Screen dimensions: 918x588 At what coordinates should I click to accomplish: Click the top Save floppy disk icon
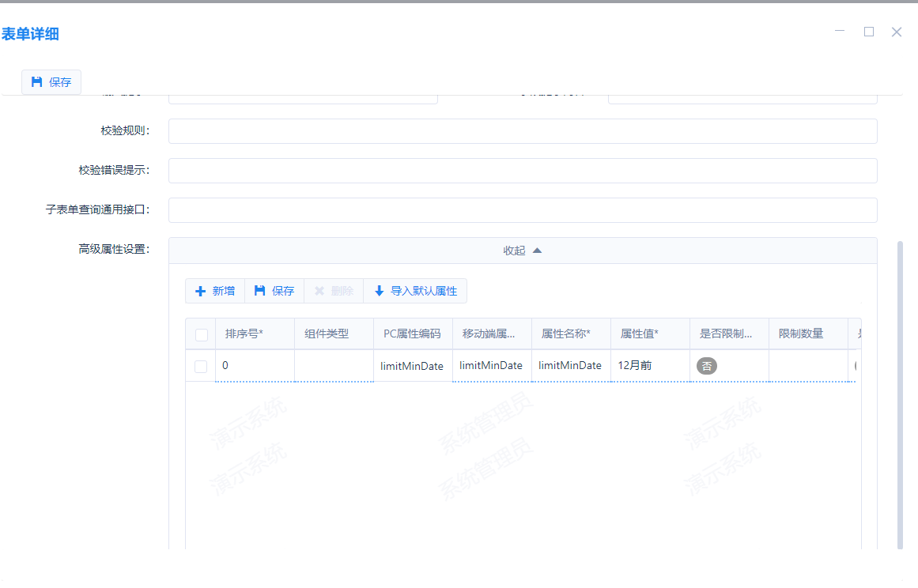point(36,81)
